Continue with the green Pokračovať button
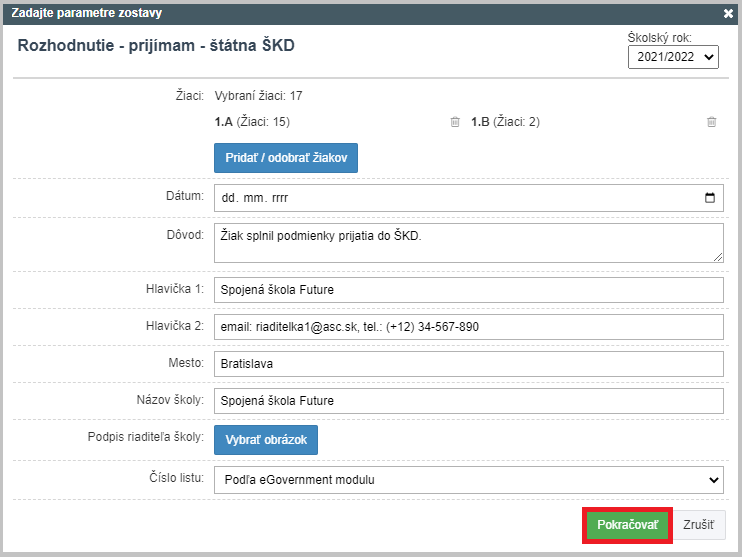This screenshot has height=557, width=742. 627,525
